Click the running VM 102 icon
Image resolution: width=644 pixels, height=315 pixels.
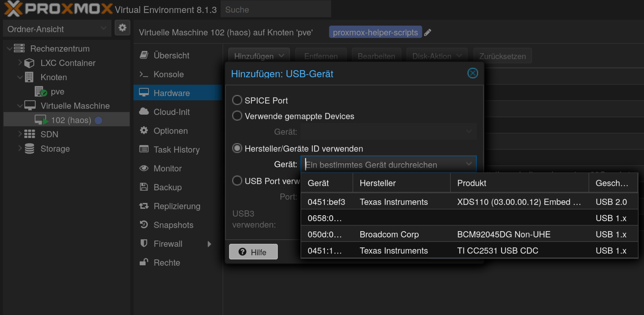[41, 120]
